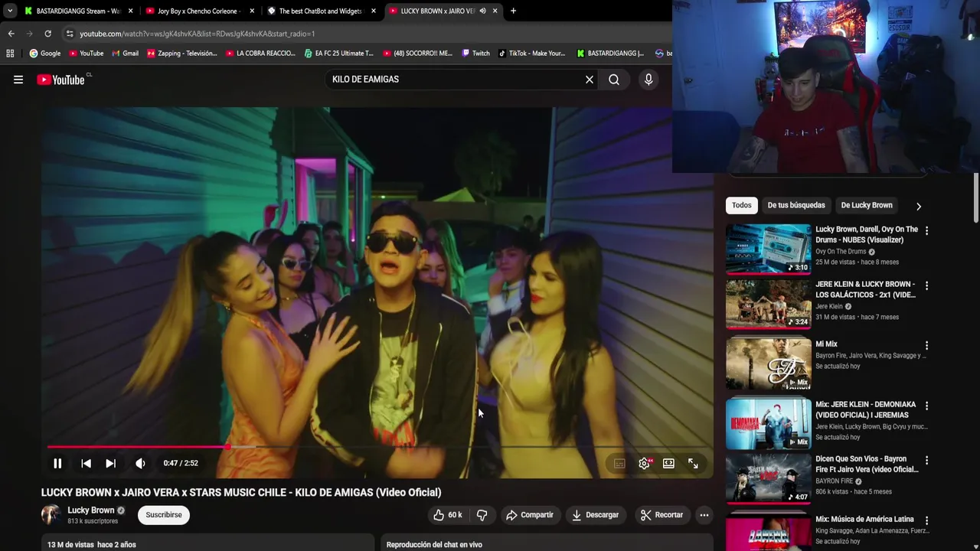Open Lucky Brown channel avatar
980x551 pixels.
(x=51, y=515)
